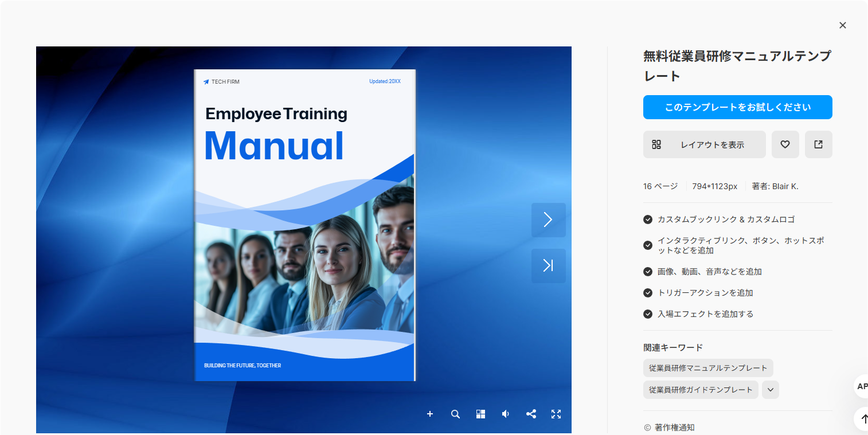
Task: Open template in new window icon
Action: pyautogui.click(x=819, y=144)
